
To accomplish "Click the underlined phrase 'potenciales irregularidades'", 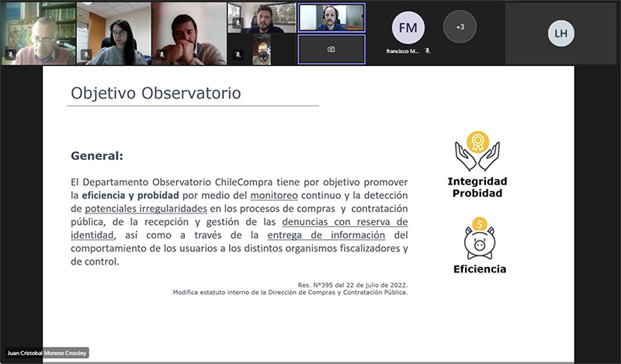I will tap(146, 209).
